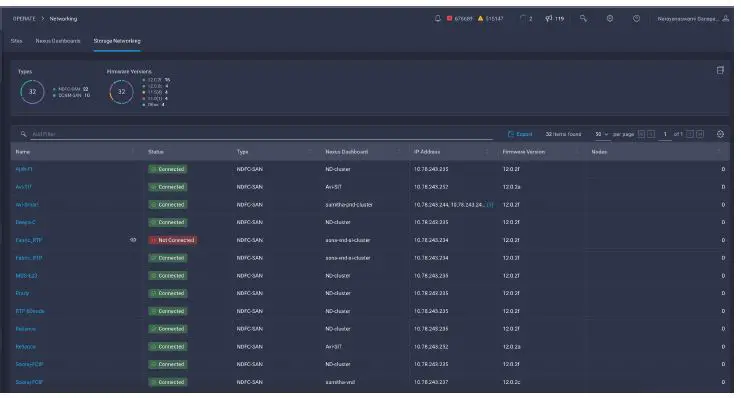Open the MDS name link
Image resolution: width=741 pixels, height=398 pixels.
(26, 276)
